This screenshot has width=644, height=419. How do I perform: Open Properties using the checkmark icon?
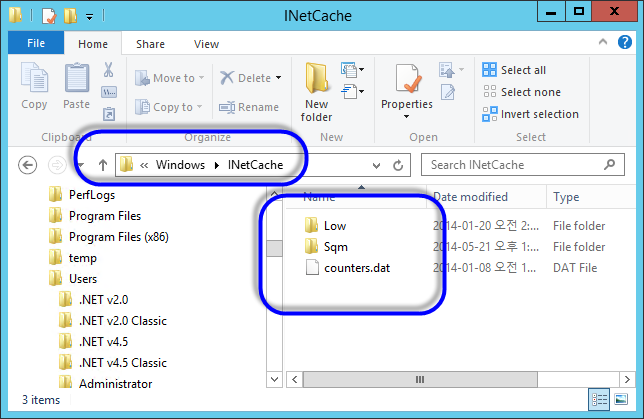(x=406, y=78)
